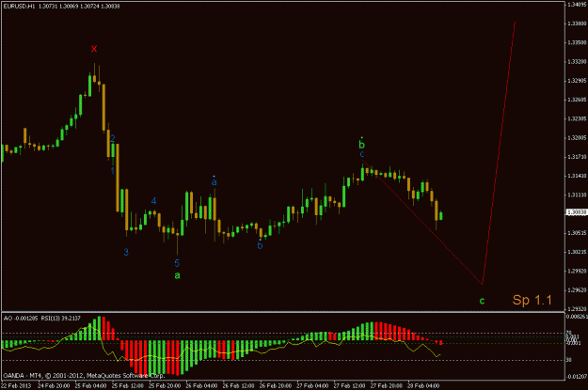This screenshot has height=390, width=588.
Task: Select the steep rising red projection line
Action: (499, 153)
